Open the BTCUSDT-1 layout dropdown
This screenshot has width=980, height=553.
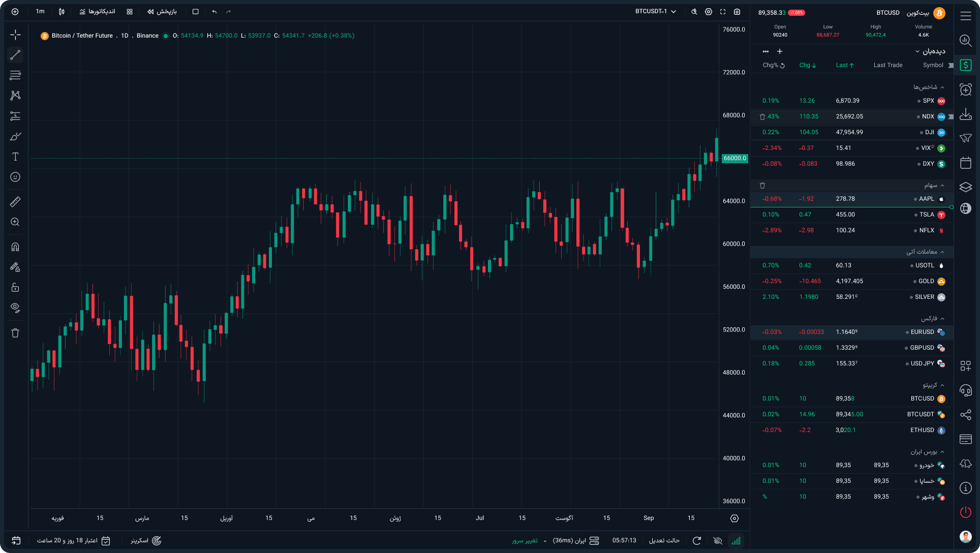656,12
